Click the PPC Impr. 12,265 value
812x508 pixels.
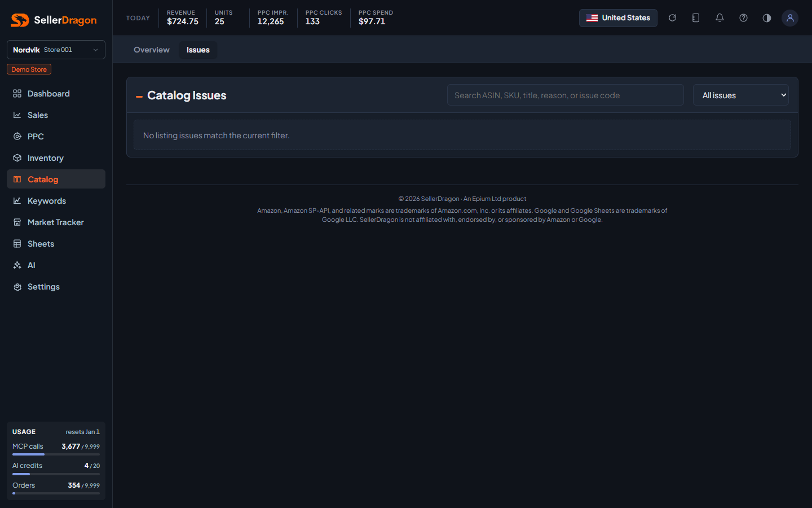(271, 21)
